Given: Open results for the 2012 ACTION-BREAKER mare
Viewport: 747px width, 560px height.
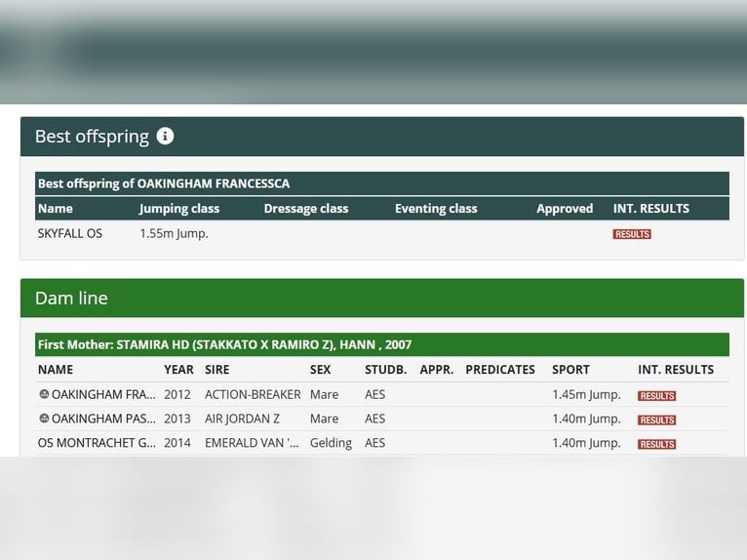Looking at the screenshot, I should pos(656,395).
